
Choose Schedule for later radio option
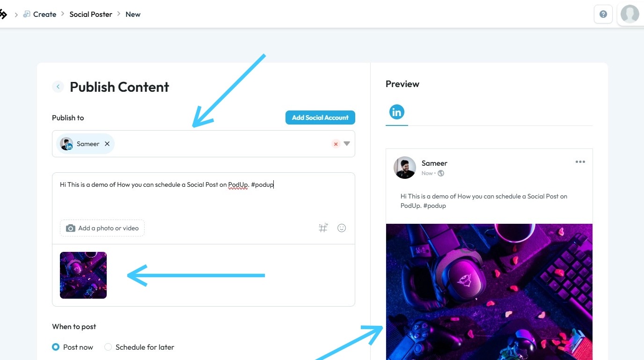pos(108,347)
